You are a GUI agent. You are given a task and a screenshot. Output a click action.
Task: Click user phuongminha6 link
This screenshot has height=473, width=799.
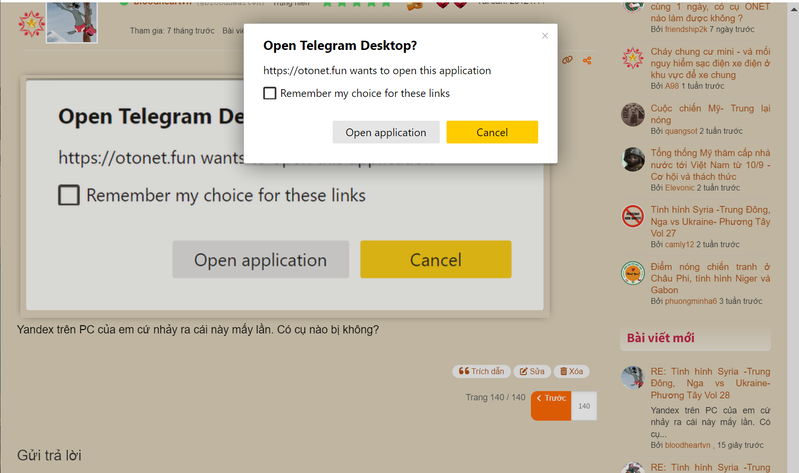point(690,301)
